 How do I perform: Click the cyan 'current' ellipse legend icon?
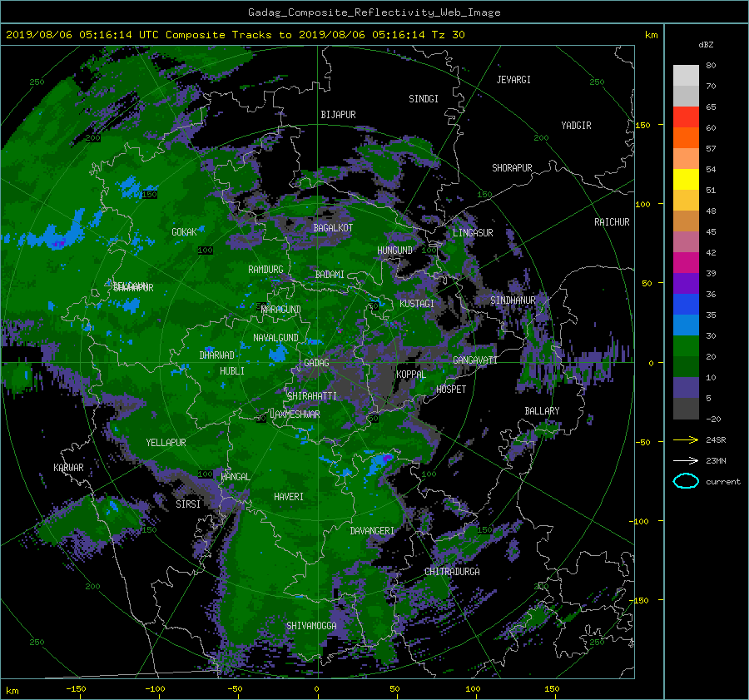coord(686,481)
